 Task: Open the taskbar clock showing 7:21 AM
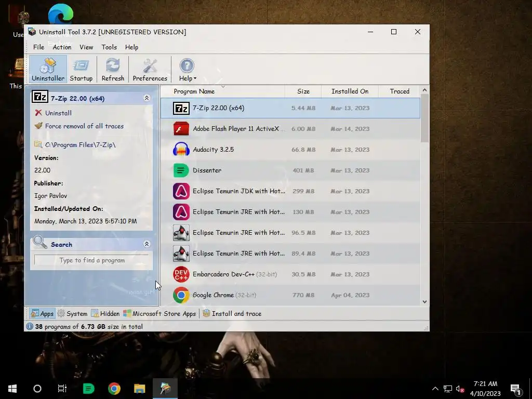pos(486,389)
